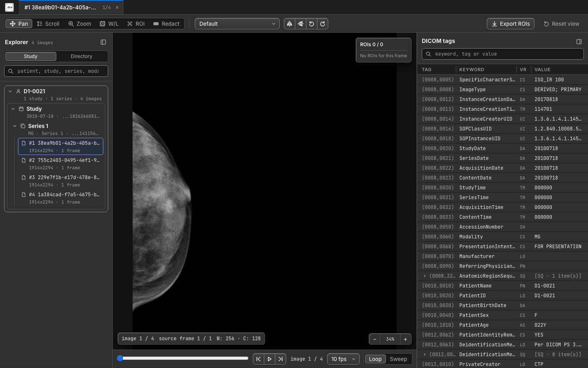Click ImageType DERIVED; PRIMARY value
588x368 pixels.
click(x=558, y=90)
